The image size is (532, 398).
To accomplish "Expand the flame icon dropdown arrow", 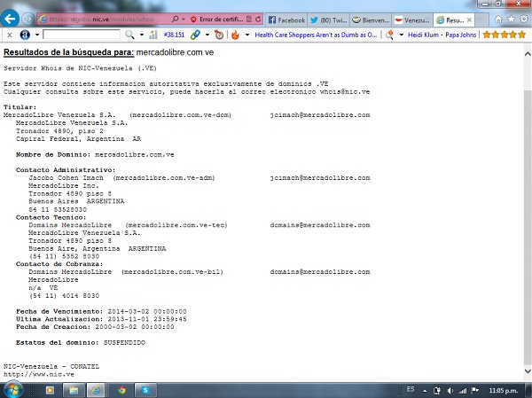I will [247, 35].
